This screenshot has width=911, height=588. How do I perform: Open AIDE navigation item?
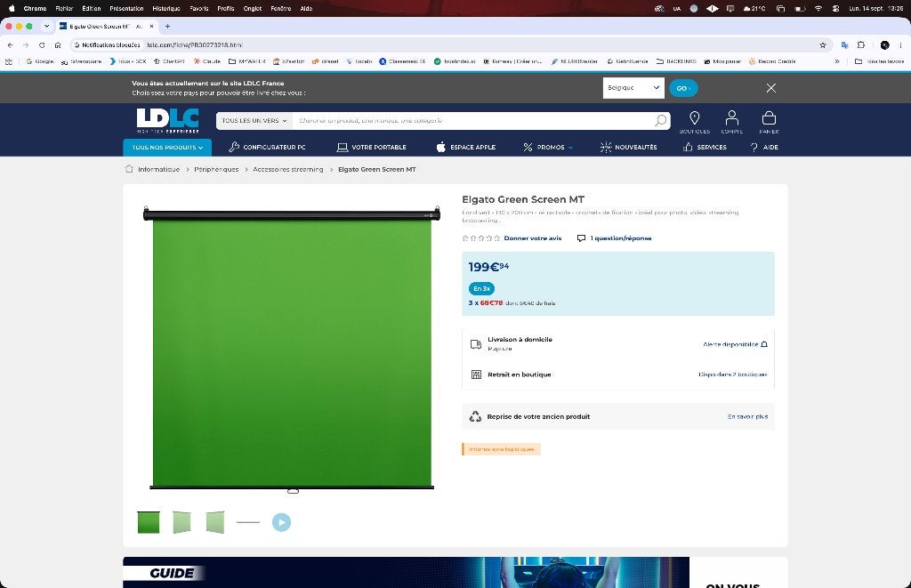pyautogui.click(x=764, y=147)
